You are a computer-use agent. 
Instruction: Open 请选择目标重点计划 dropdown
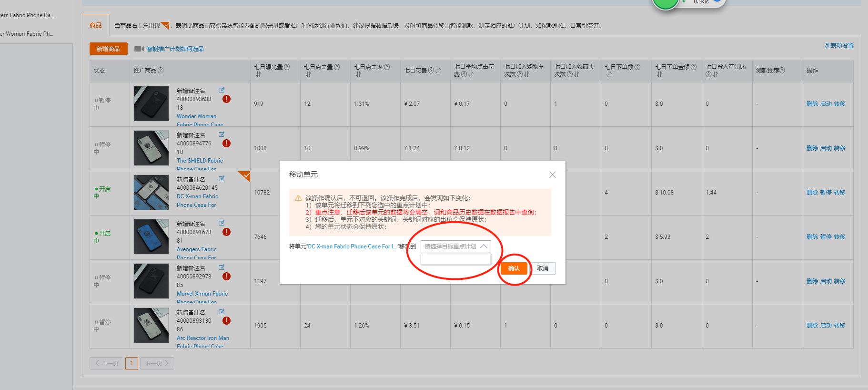coord(455,246)
